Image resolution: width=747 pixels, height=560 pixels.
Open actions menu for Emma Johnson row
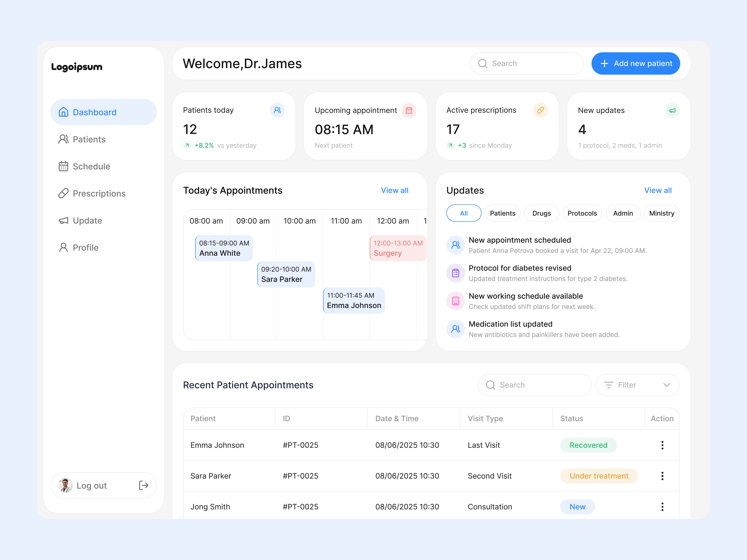click(x=662, y=445)
